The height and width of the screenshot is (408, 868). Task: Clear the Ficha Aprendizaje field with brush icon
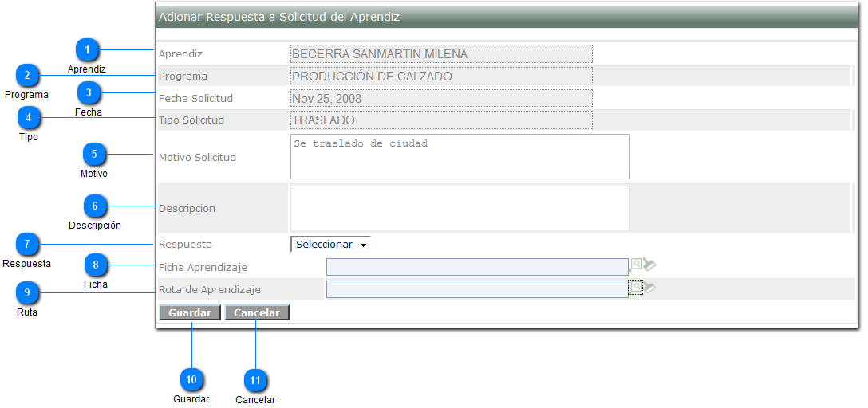click(649, 265)
